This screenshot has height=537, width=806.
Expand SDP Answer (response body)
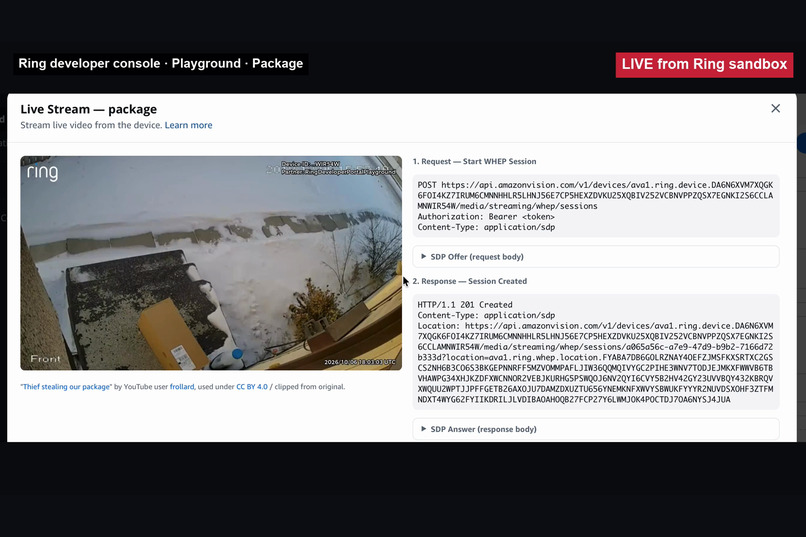(596, 429)
